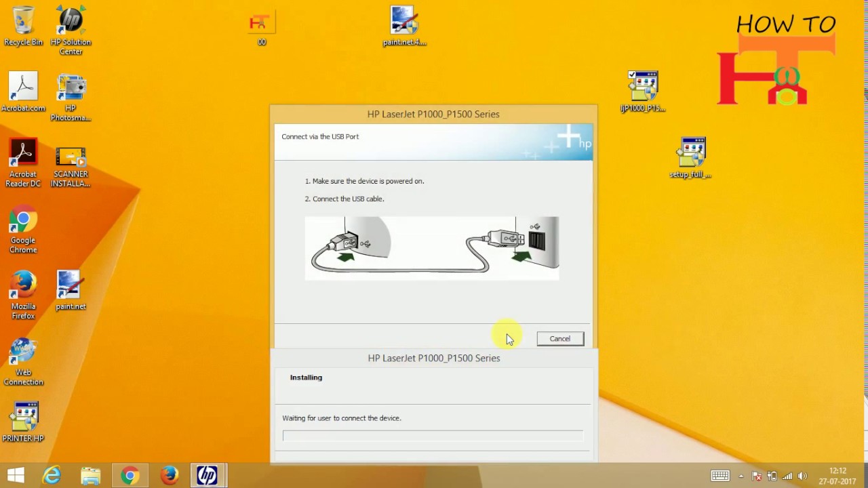The image size is (868, 488).
Task: Open the paint.net desktop shortcut
Action: (71, 290)
